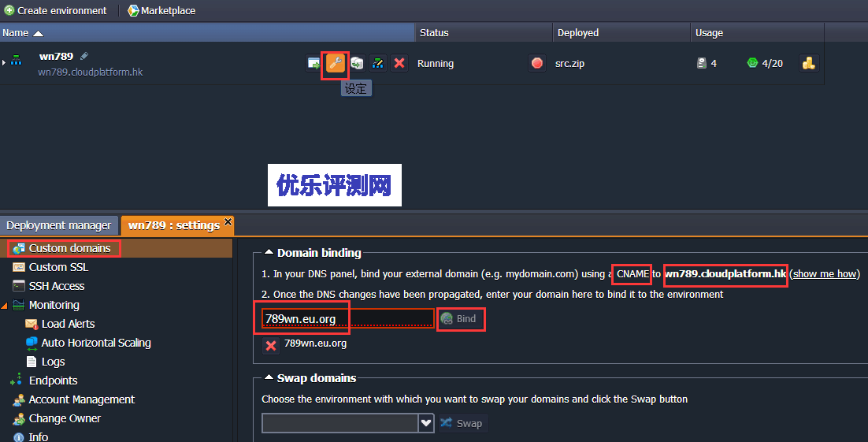
Task: Click open in browser icon for wn789
Action: click(313, 63)
